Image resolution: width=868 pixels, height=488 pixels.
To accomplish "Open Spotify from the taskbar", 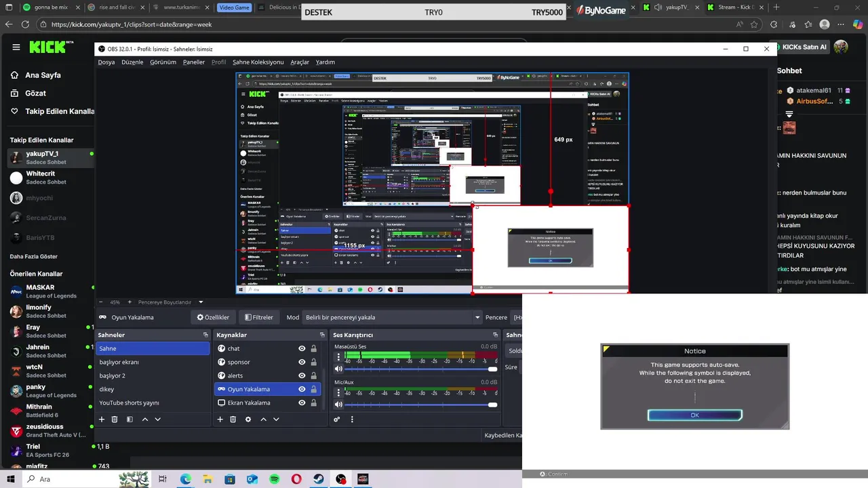I will [275, 479].
